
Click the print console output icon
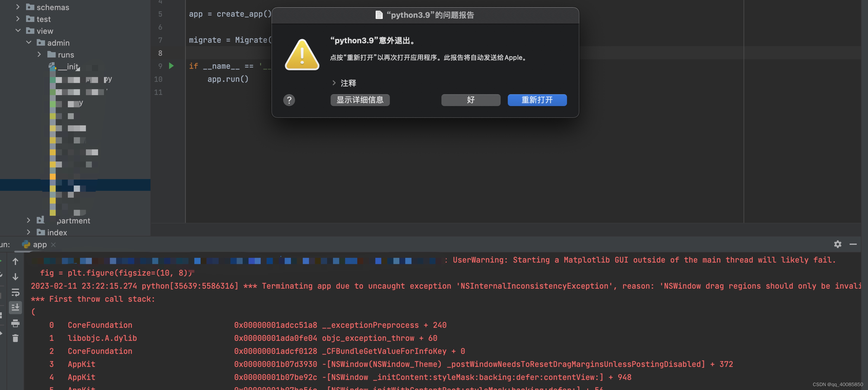(x=15, y=323)
